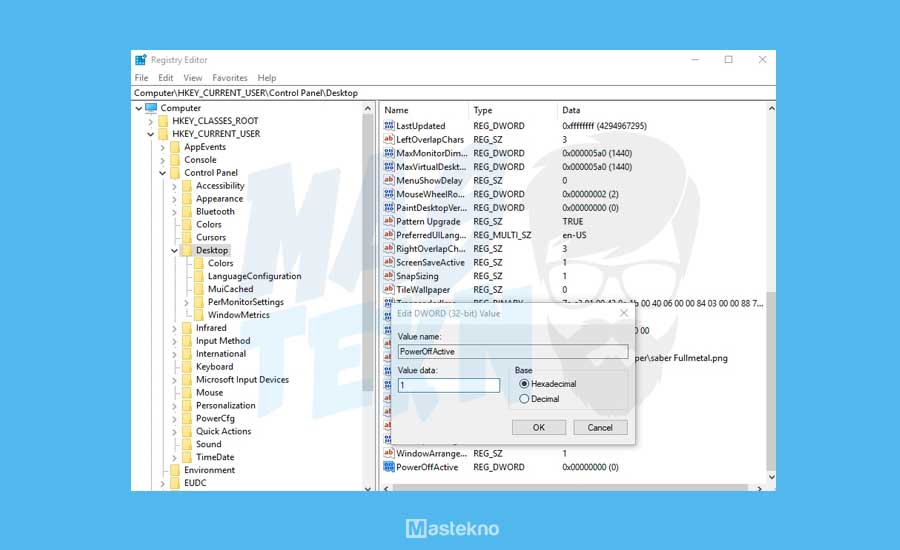This screenshot has width=900, height=550.
Task: Select the Mouse key in tree
Action: (210, 392)
